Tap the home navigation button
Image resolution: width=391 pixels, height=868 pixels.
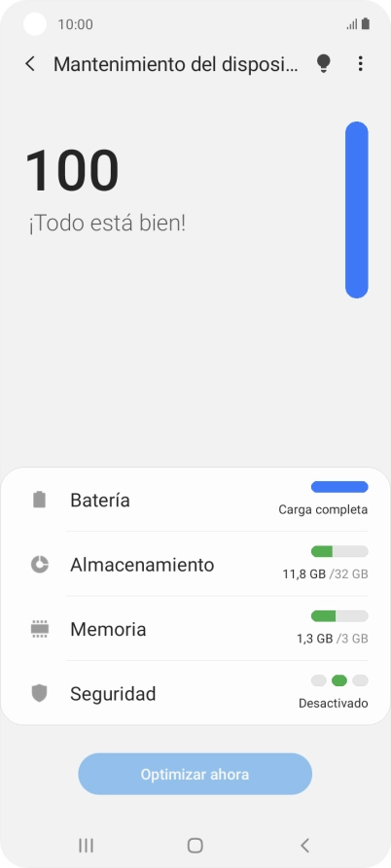(x=195, y=846)
